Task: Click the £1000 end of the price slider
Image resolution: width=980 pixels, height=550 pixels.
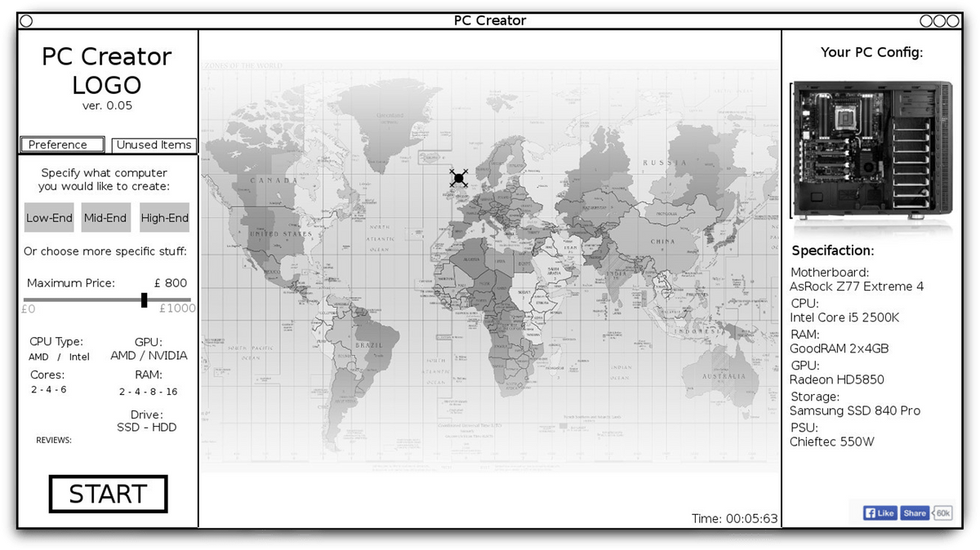Action: coord(177,309)
